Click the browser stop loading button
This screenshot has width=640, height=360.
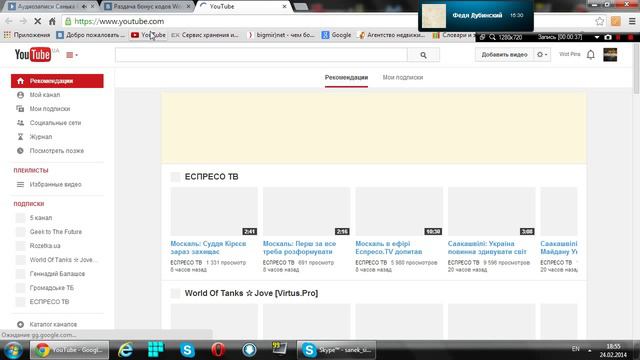[37, 21]
